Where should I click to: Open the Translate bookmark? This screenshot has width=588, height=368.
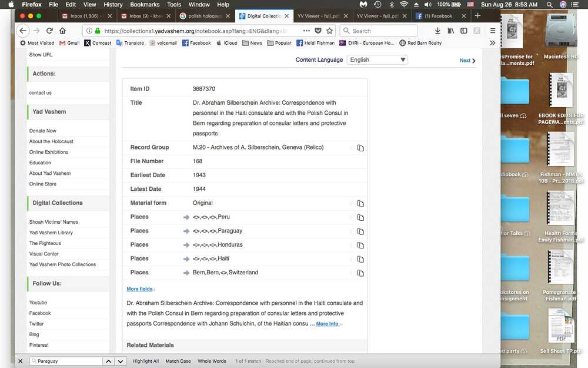click(130, 43)
